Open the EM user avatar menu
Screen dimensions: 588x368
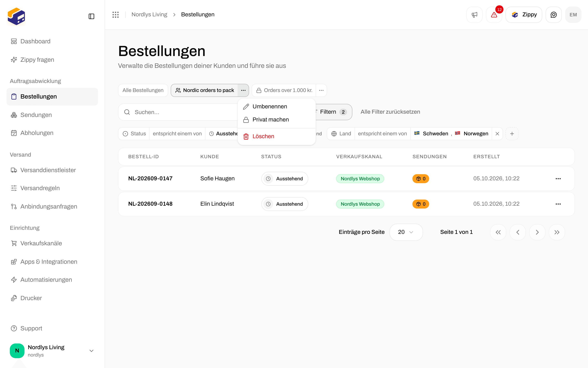(x=573, y=15)
